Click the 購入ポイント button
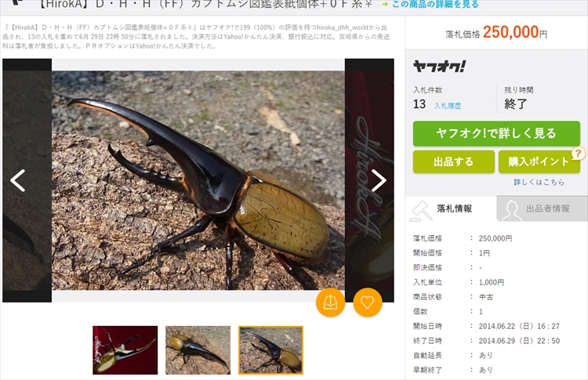The image size is (588, 380). 539,162
